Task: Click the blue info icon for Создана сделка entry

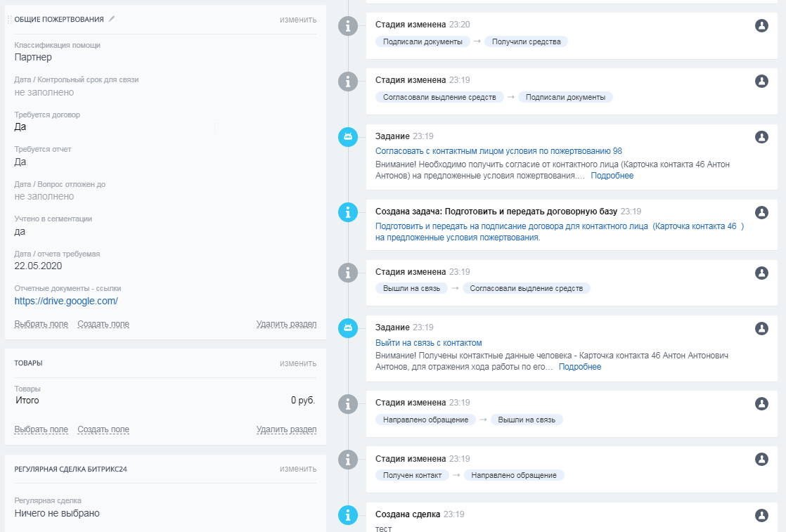Action: coord(348,515)
